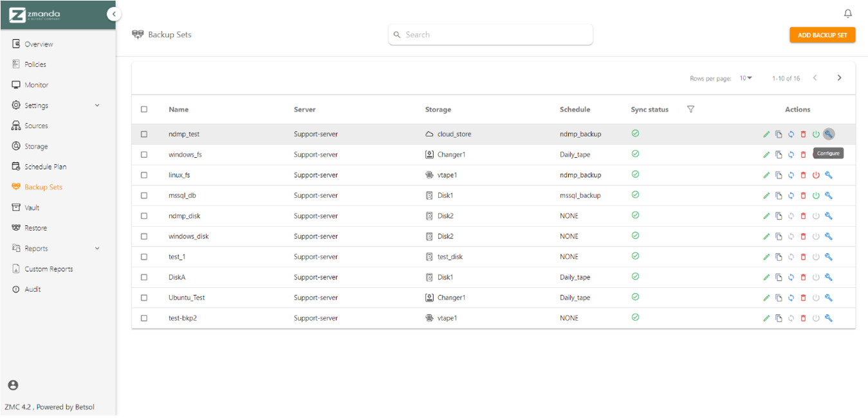
Task: Configure the mssql_db backup set
Action: [x=829, y=195]
